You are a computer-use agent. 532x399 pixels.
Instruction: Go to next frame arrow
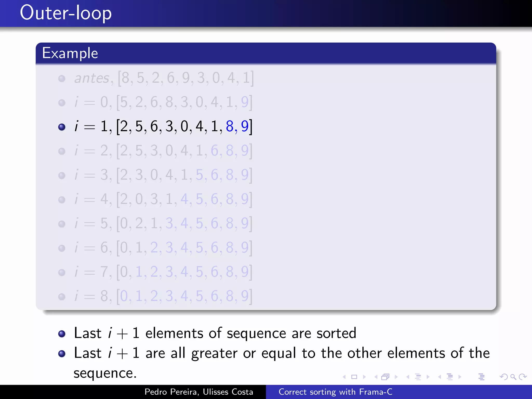(396, 377)
